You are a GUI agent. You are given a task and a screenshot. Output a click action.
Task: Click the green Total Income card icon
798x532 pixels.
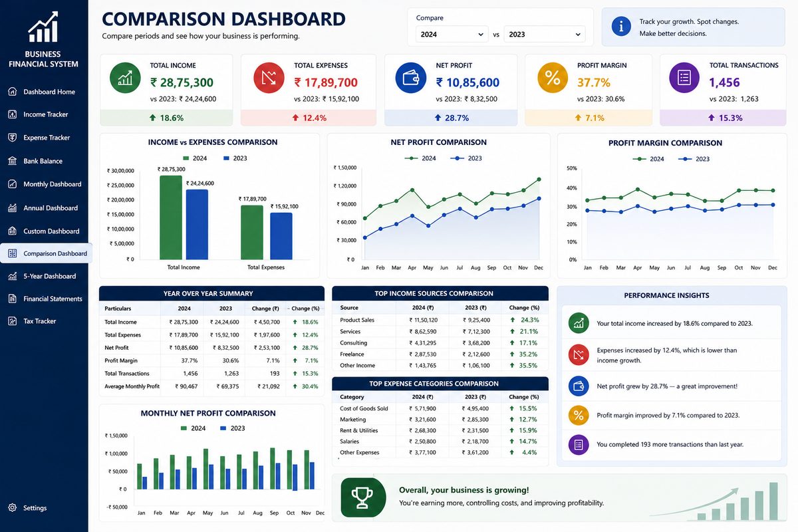125,78
